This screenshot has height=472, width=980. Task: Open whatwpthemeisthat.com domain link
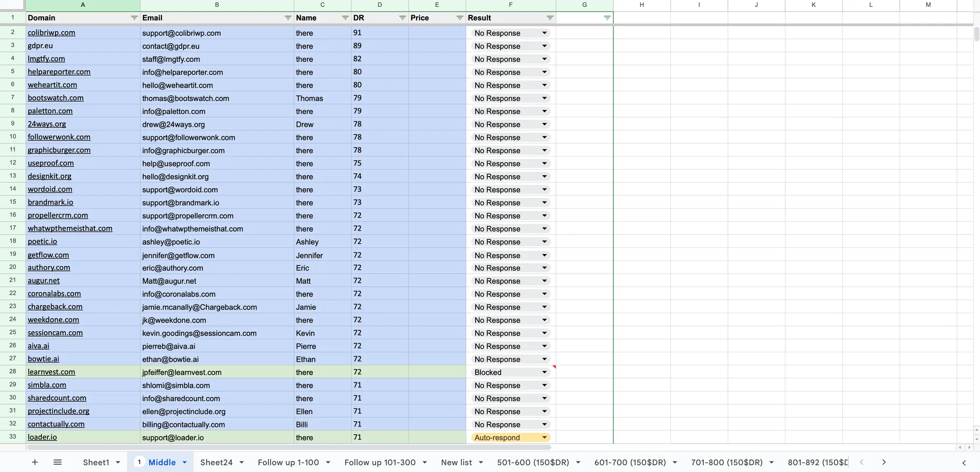coord(70,228)
